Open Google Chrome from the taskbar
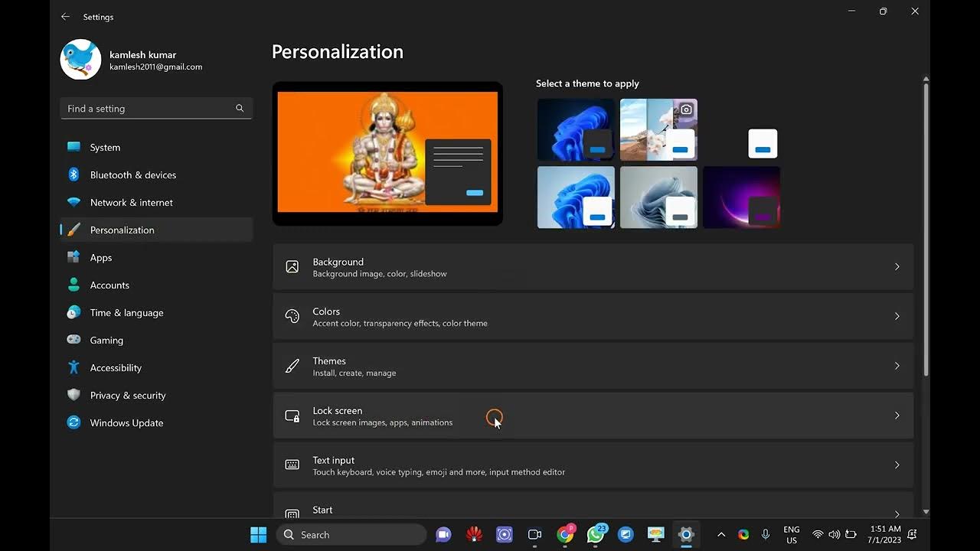 (565, 535)
